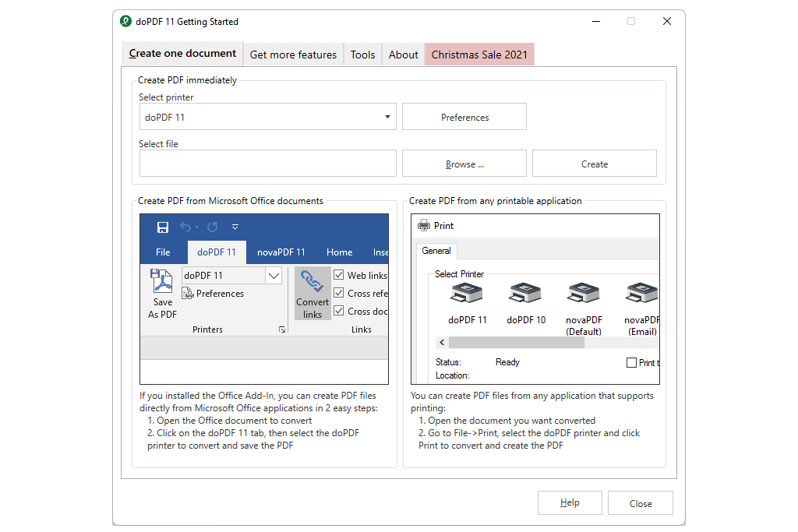
Task: Select the Home ribbon tab
Action: click(340, 252)
